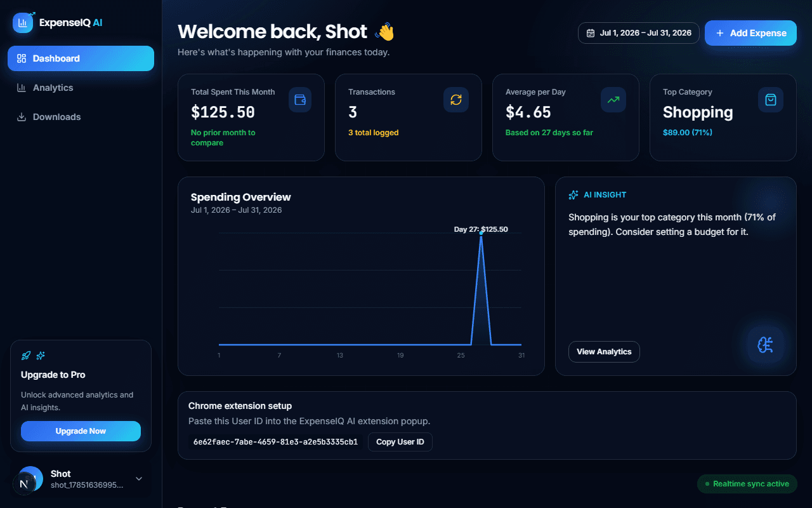This screenshot has height=508, width=812.
Task: Click the Shopping top category value
Action: click(698, 112)
